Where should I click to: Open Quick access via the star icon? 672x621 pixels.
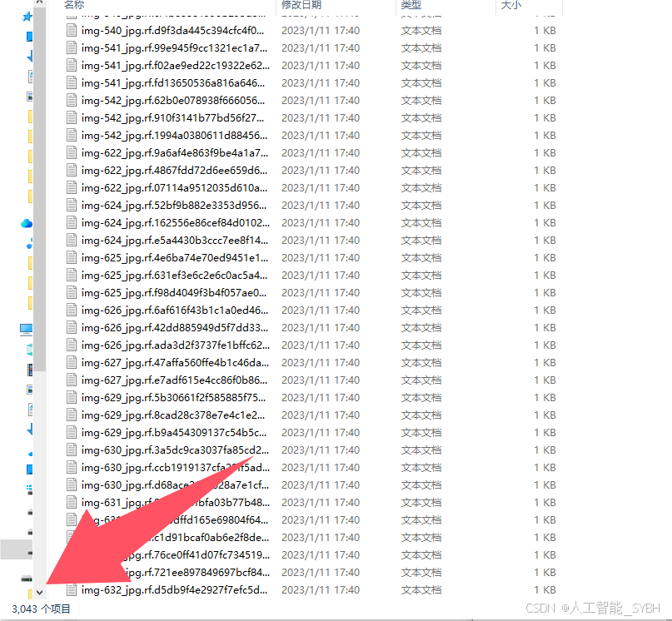tap(27, 17)
